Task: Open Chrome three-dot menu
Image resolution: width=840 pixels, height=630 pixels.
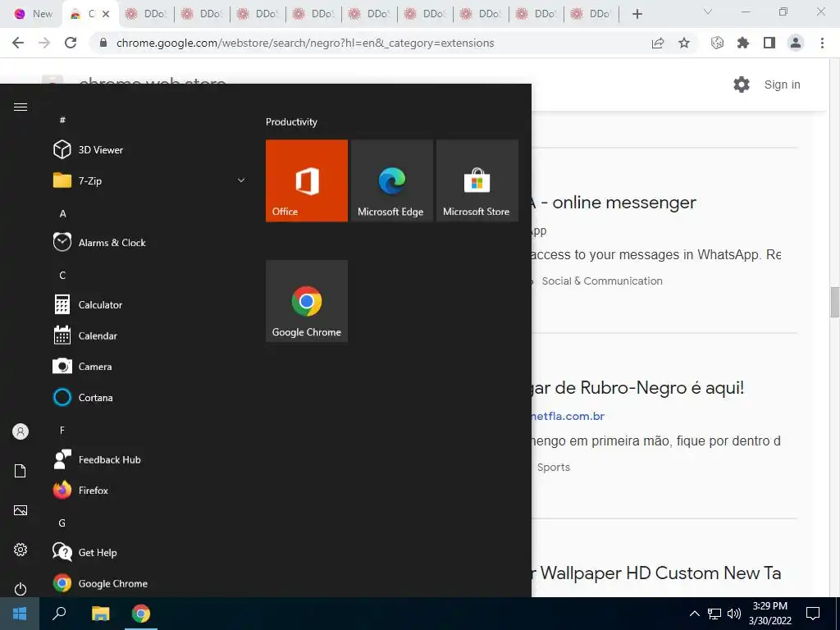Action: click(822, 43)
